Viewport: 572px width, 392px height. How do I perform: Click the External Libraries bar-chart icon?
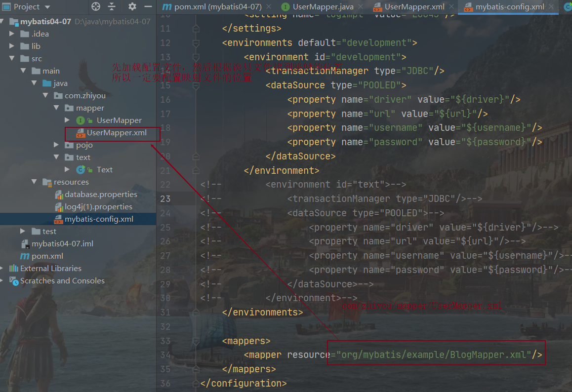click(13, 268)
